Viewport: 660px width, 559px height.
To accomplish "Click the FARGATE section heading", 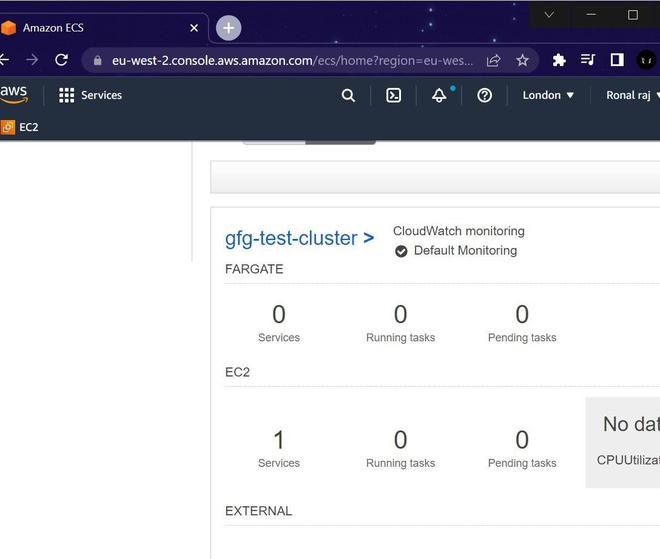I will [x=254, y=269].
